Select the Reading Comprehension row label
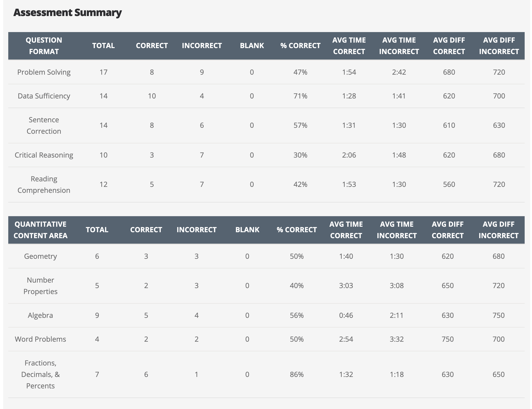This screenshot has height=409, width=532. click(44, 185)
